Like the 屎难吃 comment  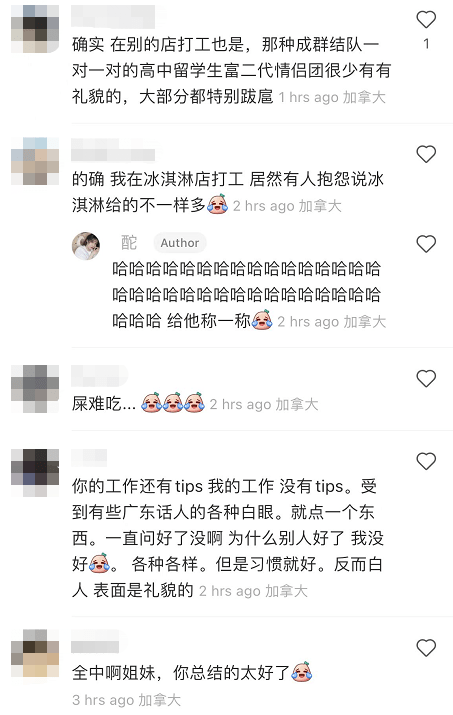[x=426, y=378]
